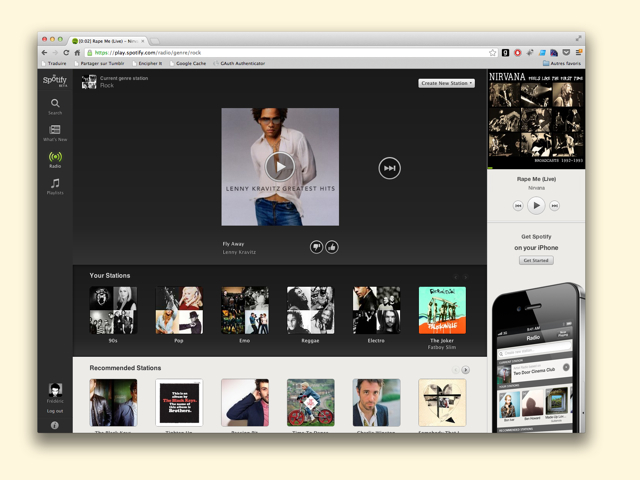Open the Traduire bookmark
The image size is (640, 480).
pos(54,63)
